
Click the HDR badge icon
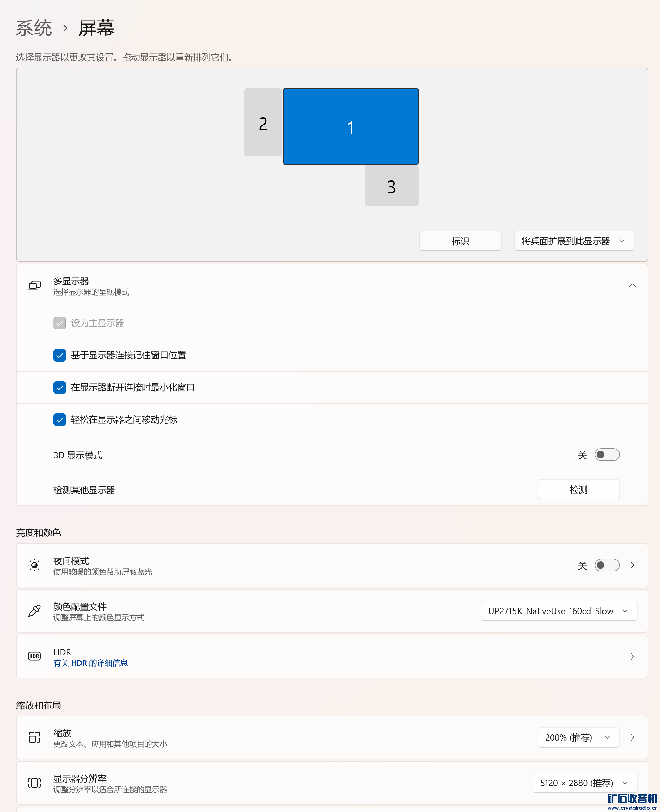coord(34,656)
